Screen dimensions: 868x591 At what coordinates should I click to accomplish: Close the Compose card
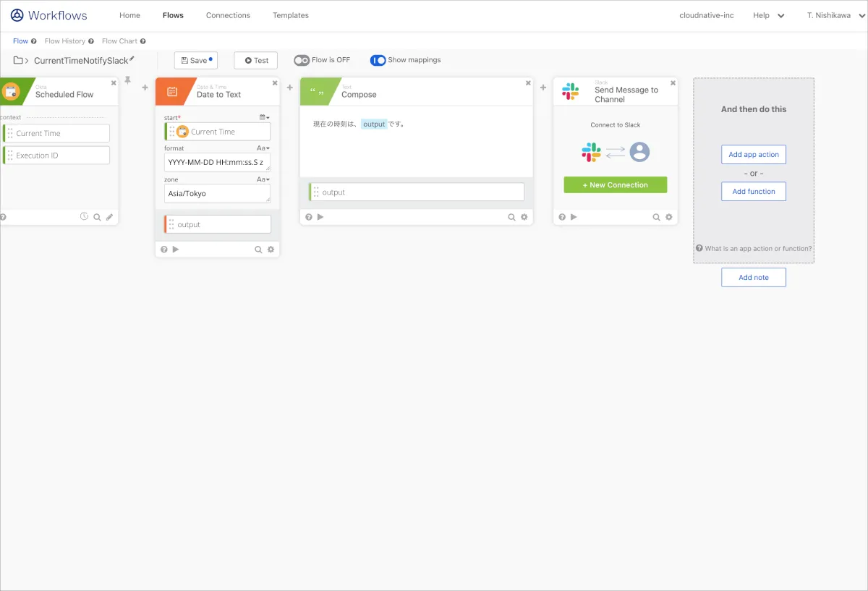pyautogui.click(x=528, y=83)
